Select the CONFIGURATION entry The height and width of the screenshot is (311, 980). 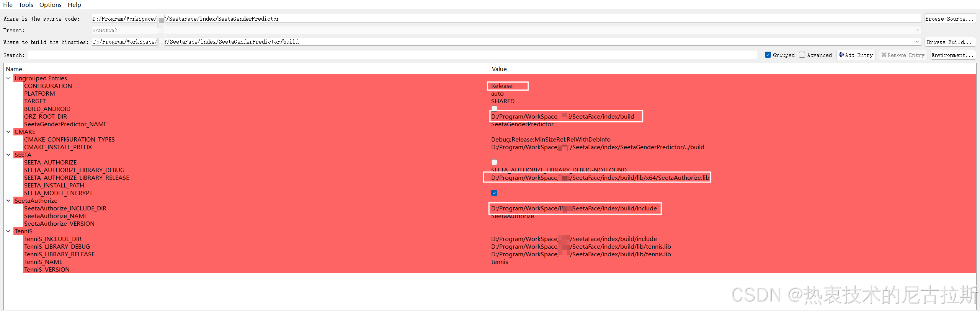48,86
